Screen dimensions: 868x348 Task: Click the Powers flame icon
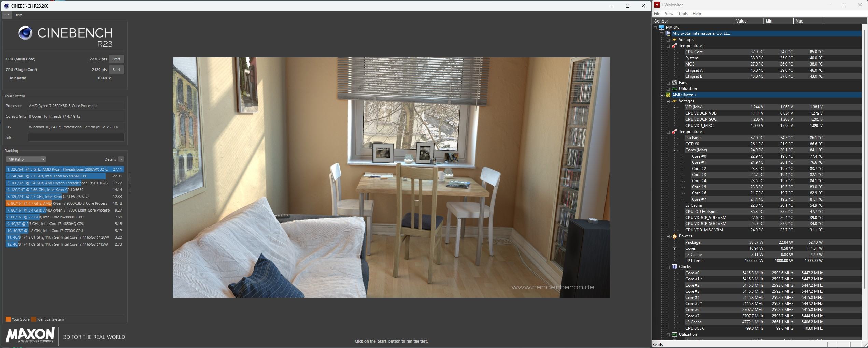click(x=674, y=236)
